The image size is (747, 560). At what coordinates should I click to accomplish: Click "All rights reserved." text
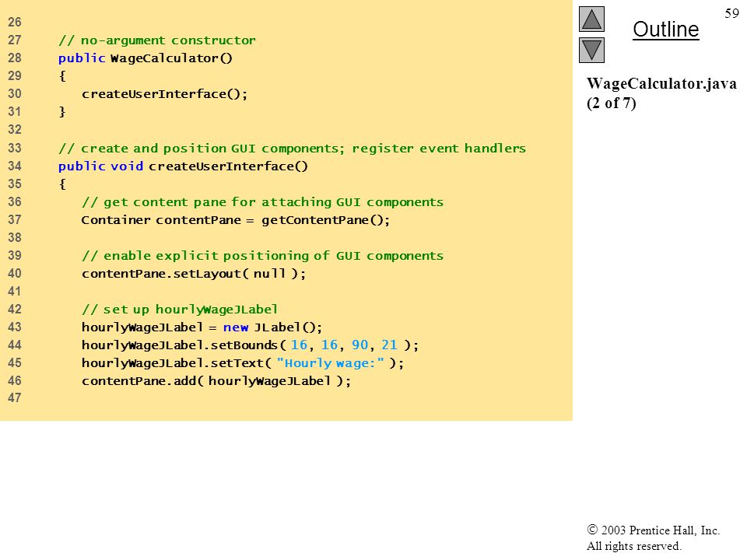coord(634,546)
